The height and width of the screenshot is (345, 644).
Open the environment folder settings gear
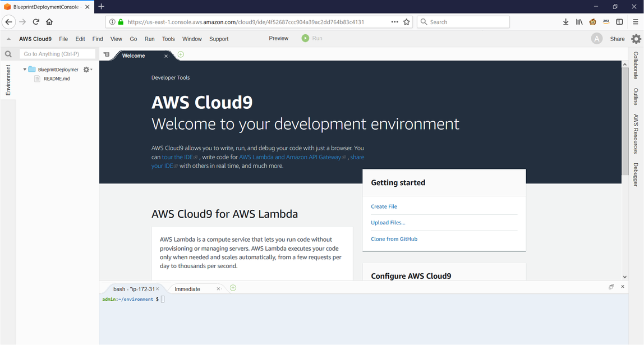88,70
